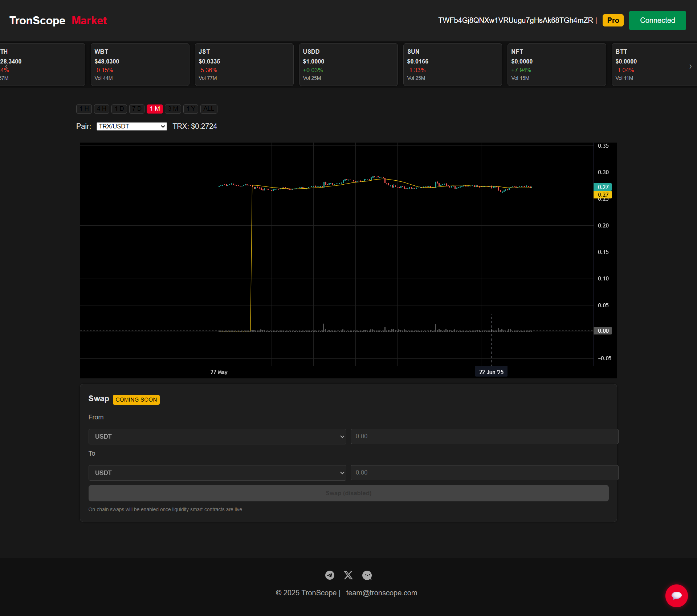Click the green Connected button
The image size is (697, 616).
coord(657,20)
